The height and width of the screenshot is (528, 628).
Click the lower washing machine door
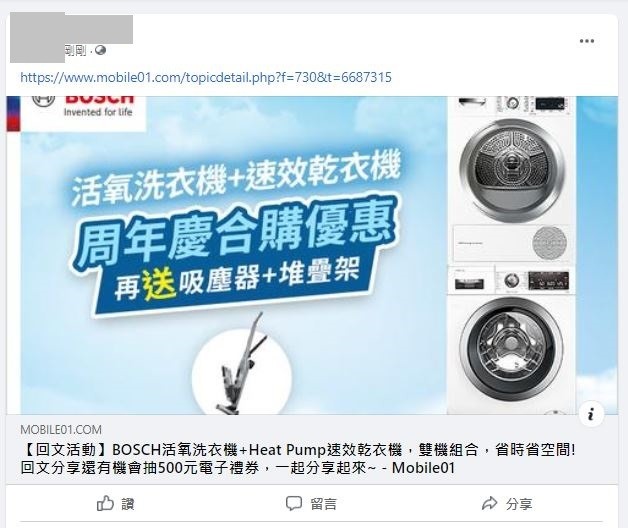click(x=511, y=348)
